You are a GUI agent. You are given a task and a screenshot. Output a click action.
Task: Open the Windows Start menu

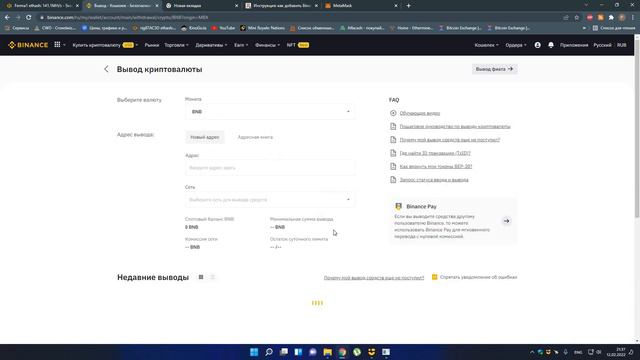[254, 352]
